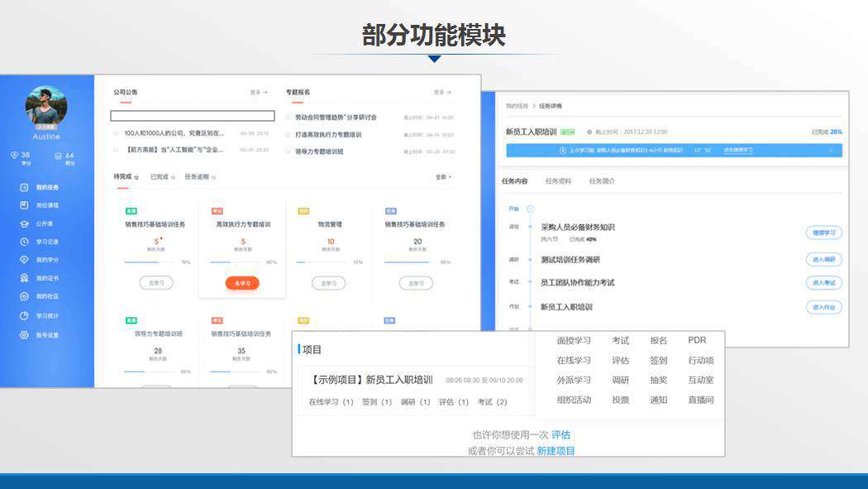The height and width of the screenshot is (489, 868).
Task: Click the 账号设置 gear icon
Action: 24,335
